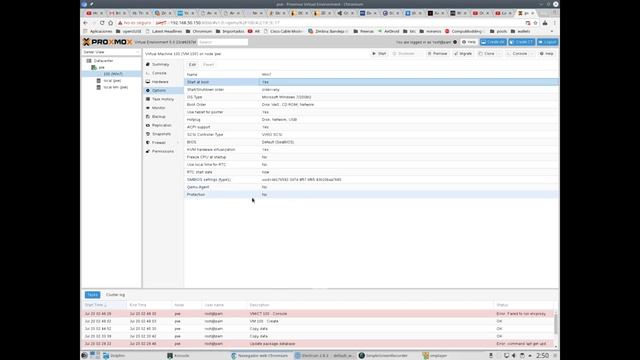This screenshot has width=640, height=360.
Task: Open the Update package database task row
Action: pyautogui.click(x=318, y=344)
